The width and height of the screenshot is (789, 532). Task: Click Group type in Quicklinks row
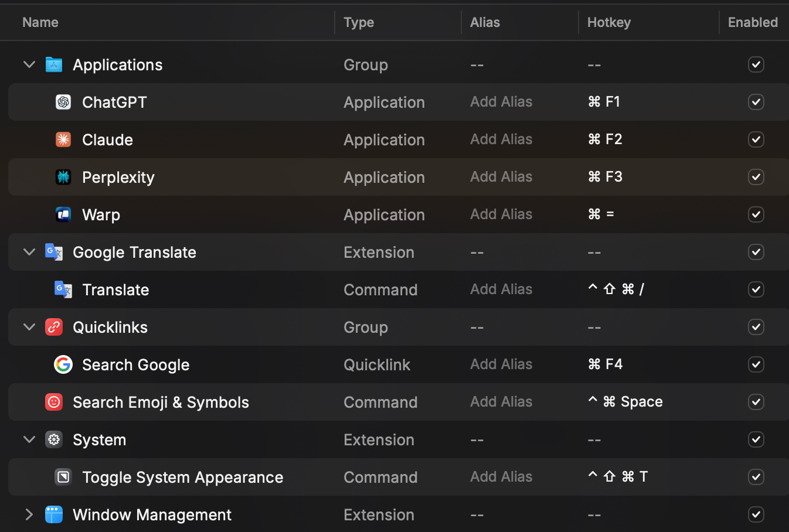pyautogui.click(x=366, y=327)
